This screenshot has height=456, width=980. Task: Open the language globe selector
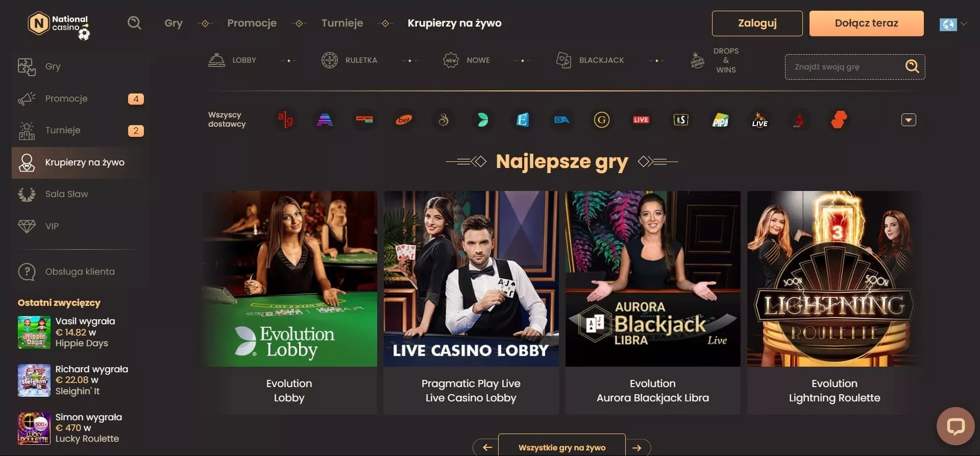click(953, 24)
